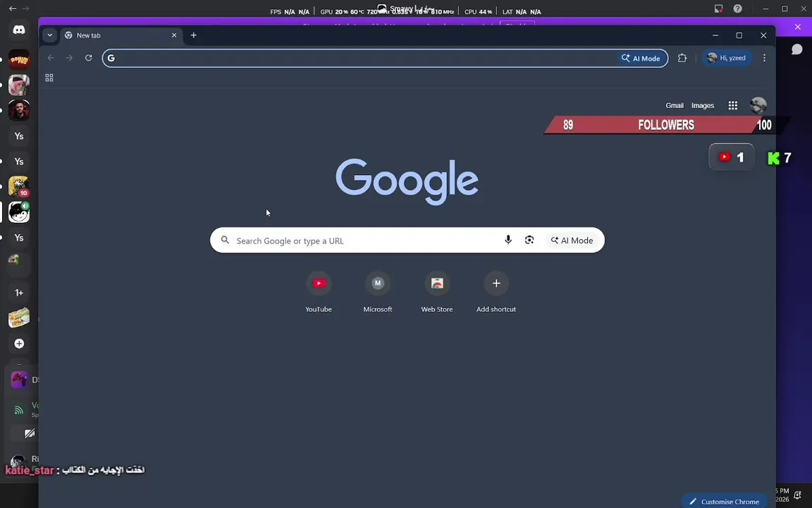This screenshot has width=812, height=508.
Task: Click Add shortcut tile
Action: coord(496,292)
